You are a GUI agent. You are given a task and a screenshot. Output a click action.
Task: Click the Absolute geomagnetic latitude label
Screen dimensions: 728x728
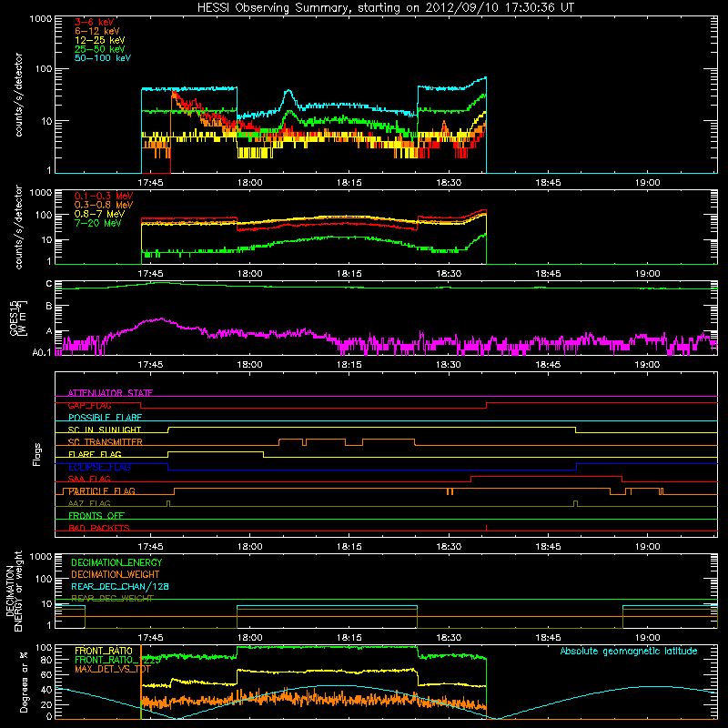tap(629, 651)
